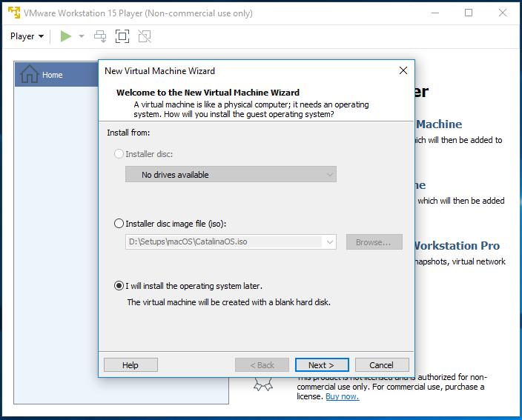
Task: Expand the ISO path dropdown arrow
Action: coord(329,241)
